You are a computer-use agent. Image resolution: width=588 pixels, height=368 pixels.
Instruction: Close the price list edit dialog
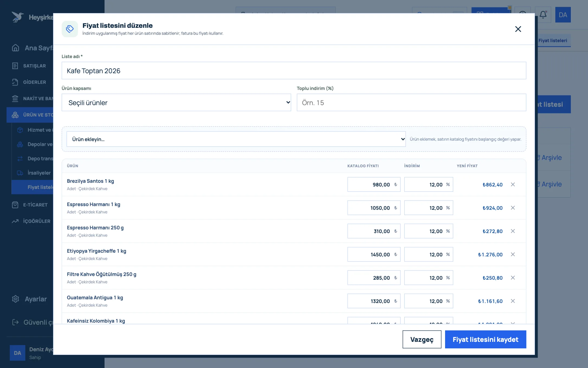tap(518, 29)
